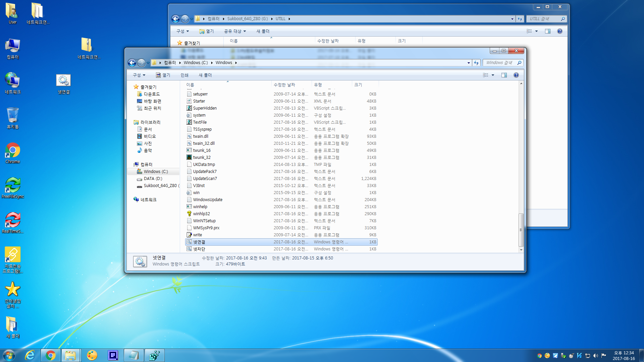Viewport: 644px width, 362px height.
Task: Launch the Chrome desktop shortcut
Action: [x=12, y=153]
